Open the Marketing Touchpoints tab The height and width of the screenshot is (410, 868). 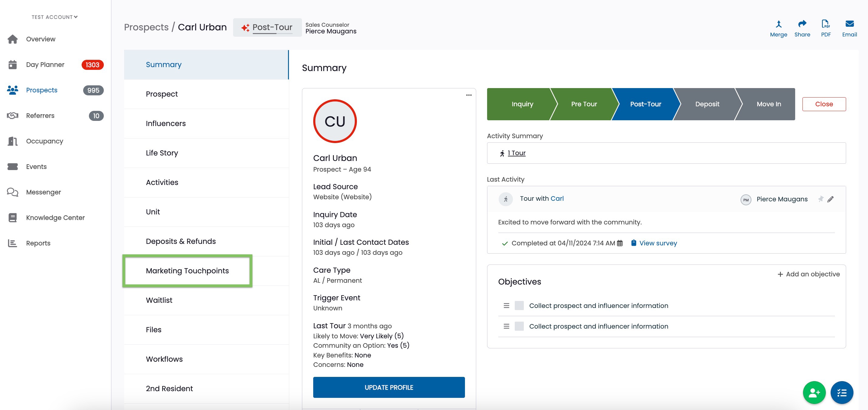pos(187,271)
